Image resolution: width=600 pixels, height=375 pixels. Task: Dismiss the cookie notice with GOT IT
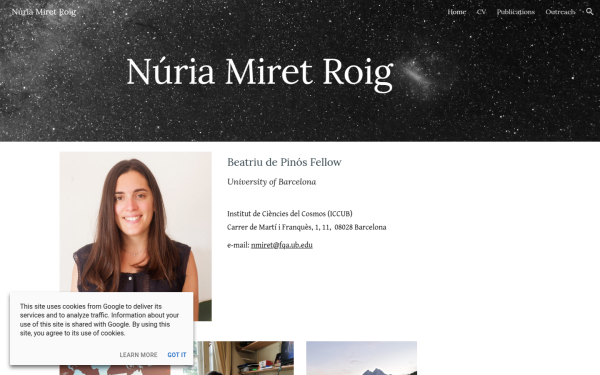click(x=177, y=355)
